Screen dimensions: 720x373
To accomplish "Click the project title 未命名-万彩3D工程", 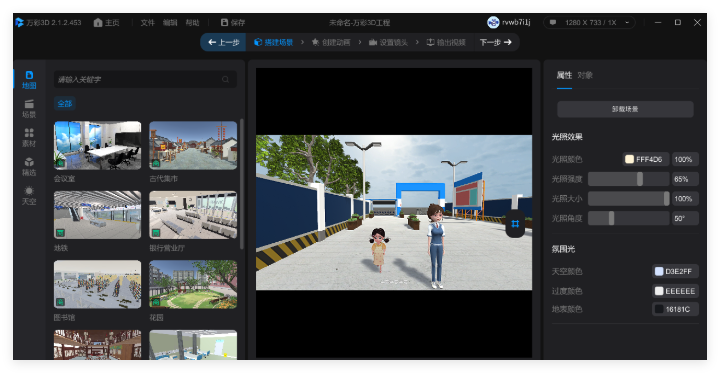I will (360, 23).
